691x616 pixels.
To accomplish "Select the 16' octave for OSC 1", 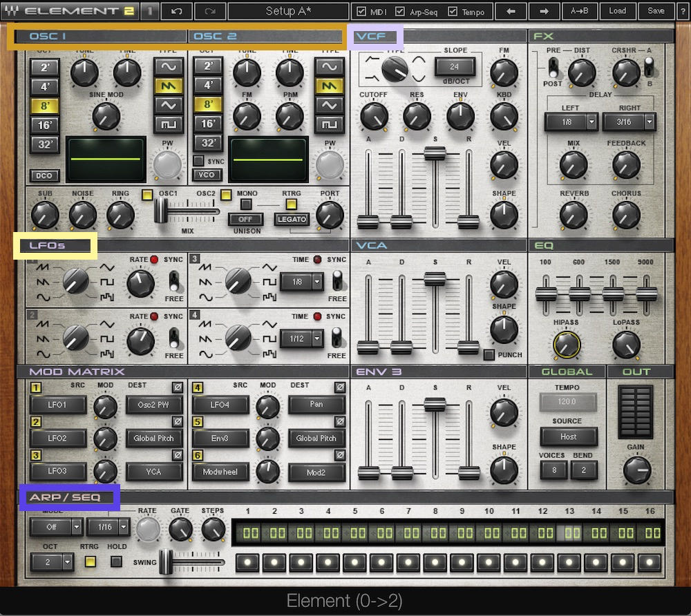I will [x=45, y=125].
